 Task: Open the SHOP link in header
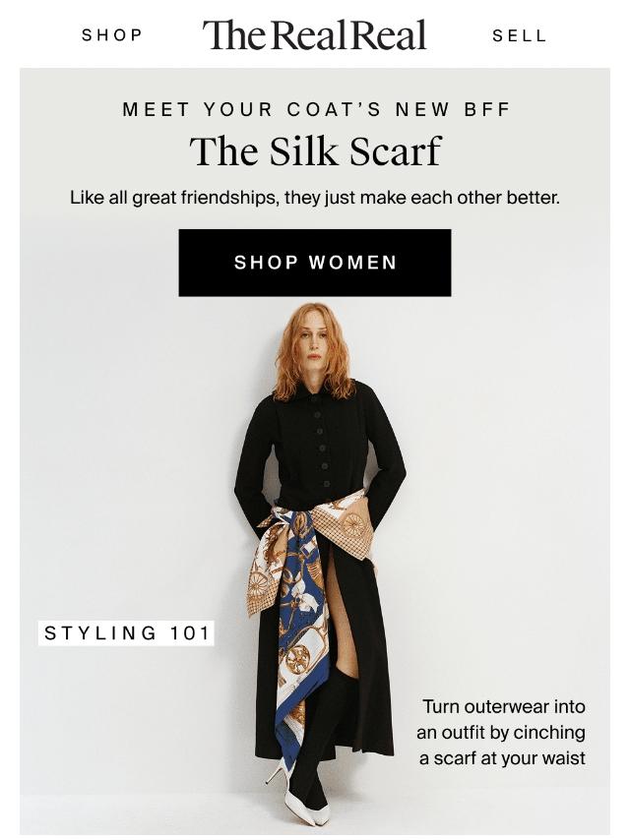click(x=111, y=35)
